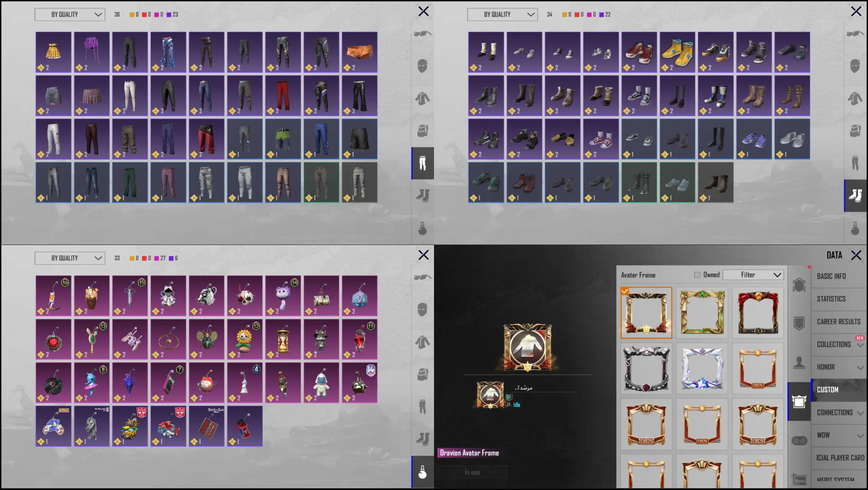Click the purple quality square in the shoes panel header
Image resolution: width=868 pixels, height=490 pixels.
tap(602, 15)
